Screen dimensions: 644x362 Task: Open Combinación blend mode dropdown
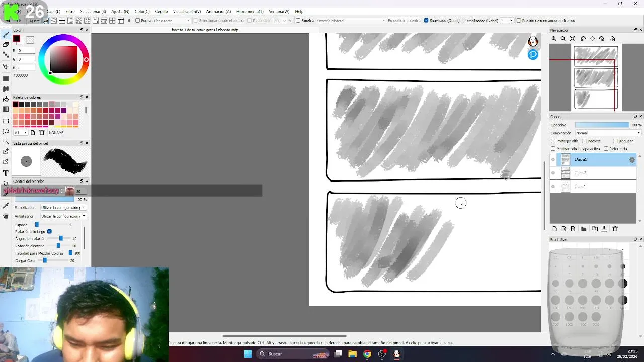[608, 133]
